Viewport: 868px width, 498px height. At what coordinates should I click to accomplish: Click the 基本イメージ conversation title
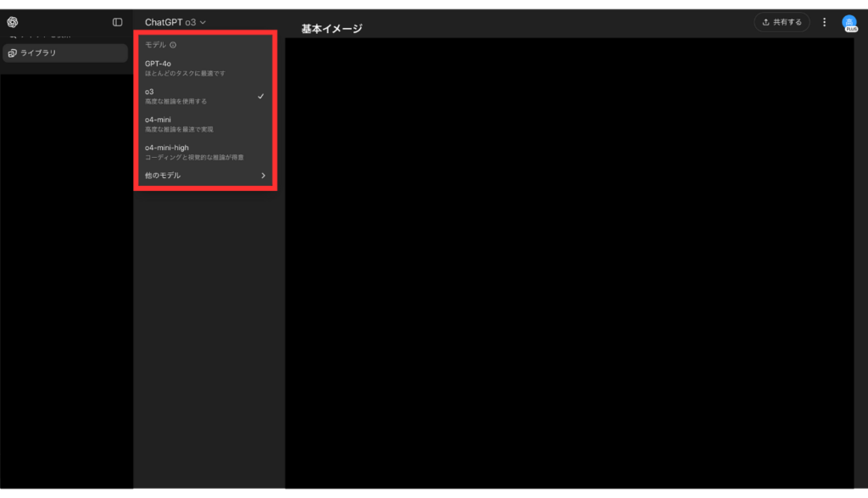(x=331, y=29)
